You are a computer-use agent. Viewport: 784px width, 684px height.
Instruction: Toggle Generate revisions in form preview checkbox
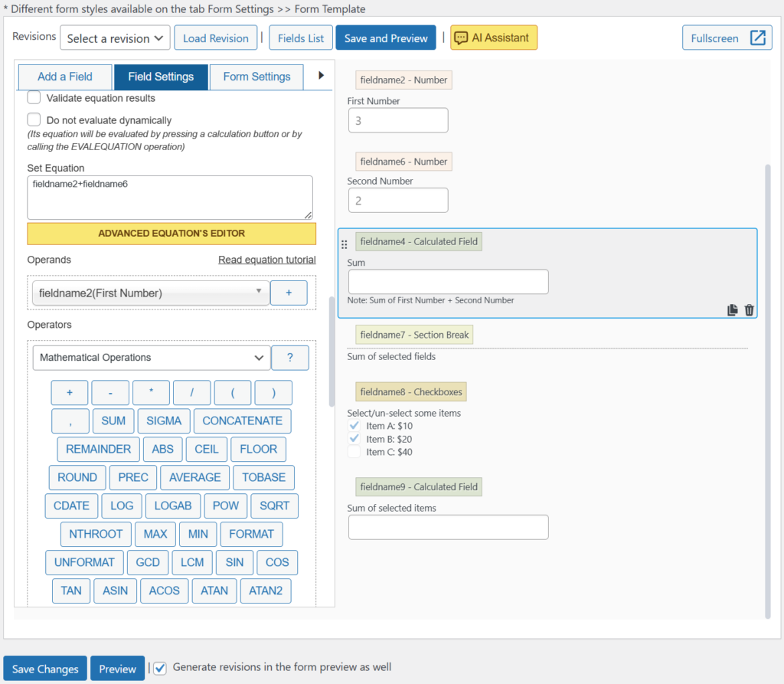point(160,669)
